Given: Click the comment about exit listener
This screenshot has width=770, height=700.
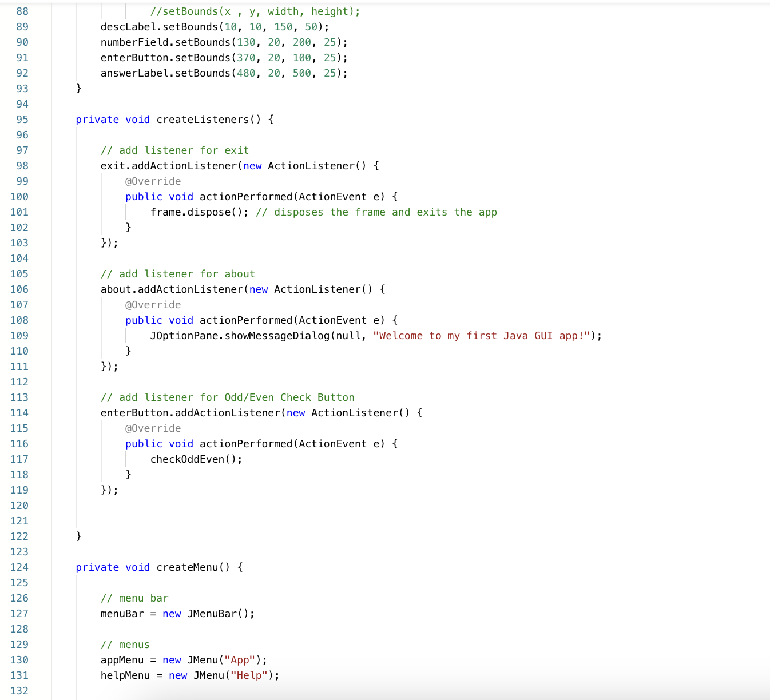Looking at the screenshot, I should point(174,150).
